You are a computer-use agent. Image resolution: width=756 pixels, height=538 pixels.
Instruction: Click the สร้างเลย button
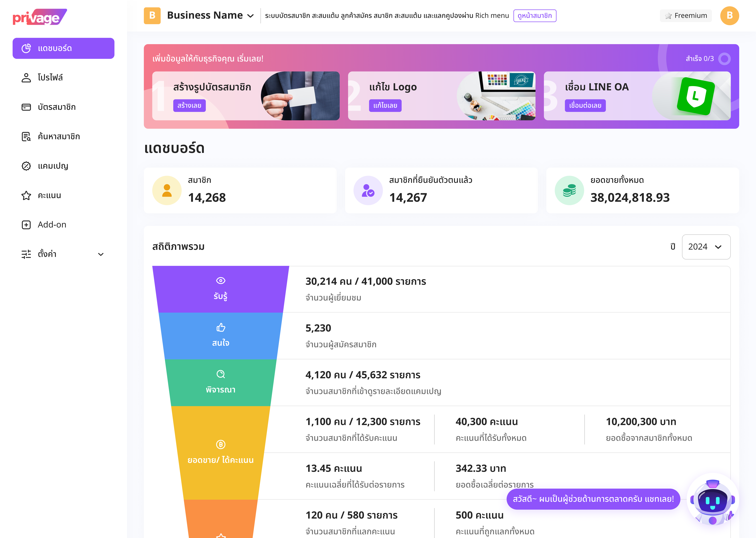(189, 106)
